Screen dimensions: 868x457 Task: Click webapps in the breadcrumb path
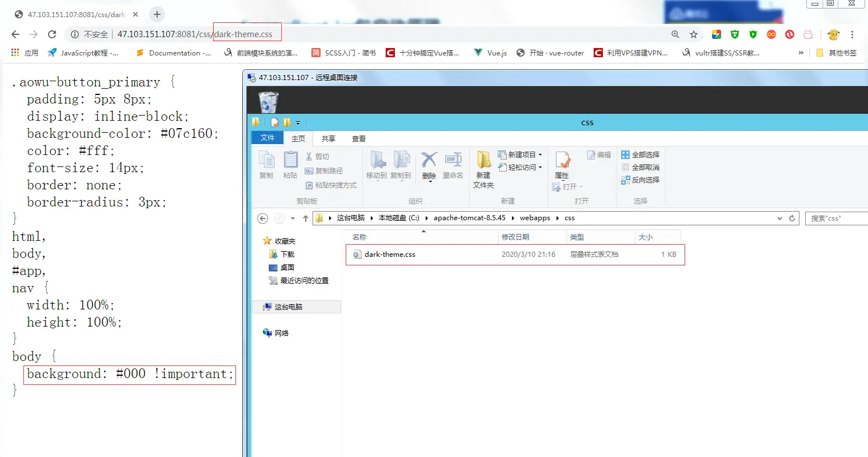click(535, 218)
